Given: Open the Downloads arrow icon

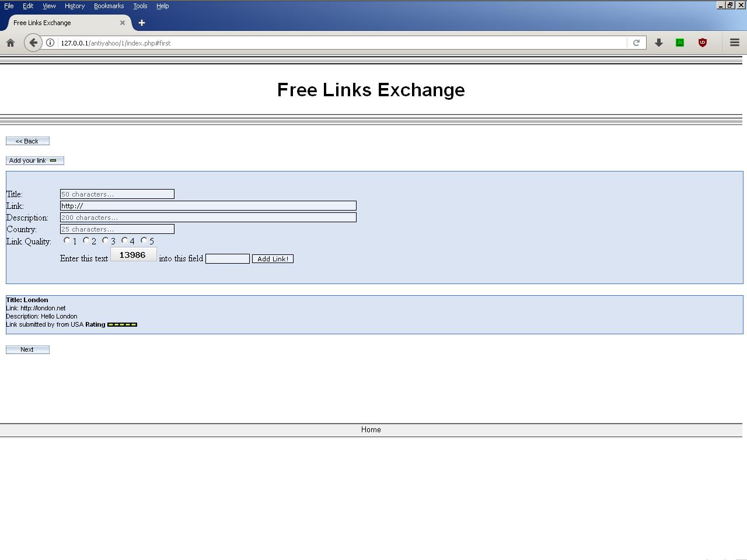Looking at the screenshot, I should pyautogui.click(x=658, y=43).
